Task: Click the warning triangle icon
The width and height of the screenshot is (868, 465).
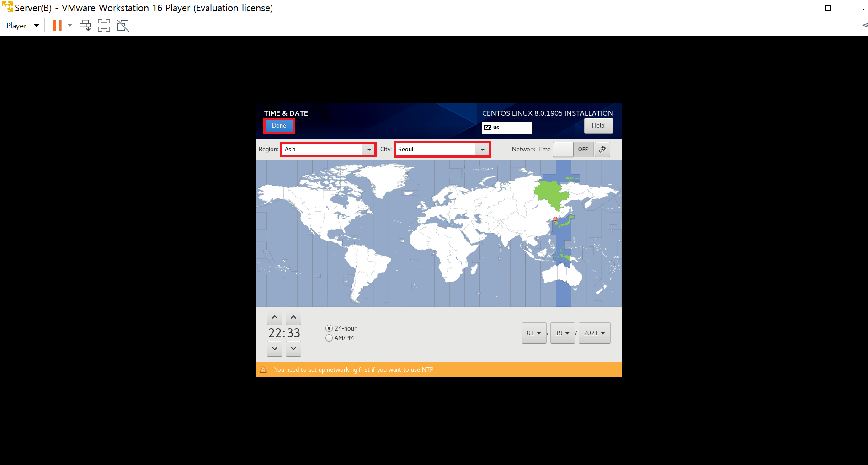Action: point(263,370)
